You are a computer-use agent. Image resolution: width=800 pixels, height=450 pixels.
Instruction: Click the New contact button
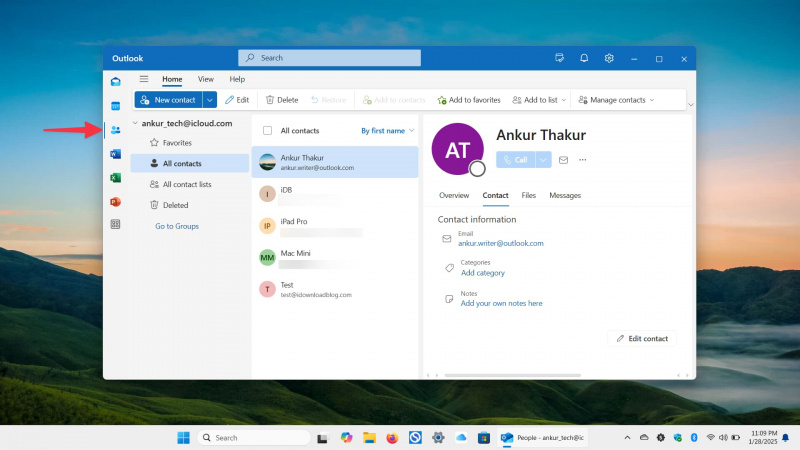[168, 100]
